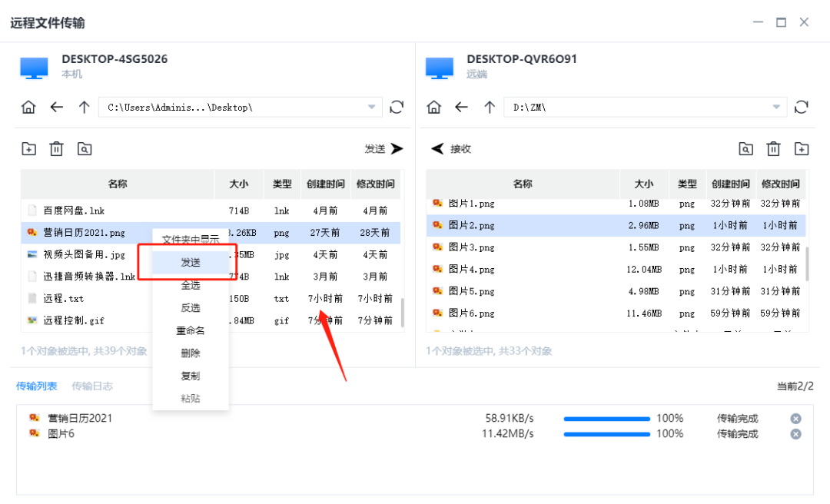Select remote file 图片6.png

coord(616,313)
